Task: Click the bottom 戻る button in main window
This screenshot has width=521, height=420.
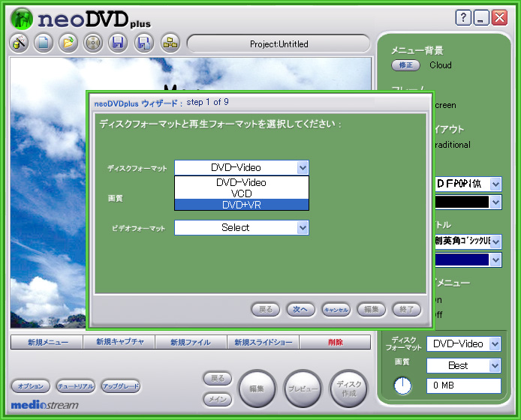Action: (x=218, y=379)
